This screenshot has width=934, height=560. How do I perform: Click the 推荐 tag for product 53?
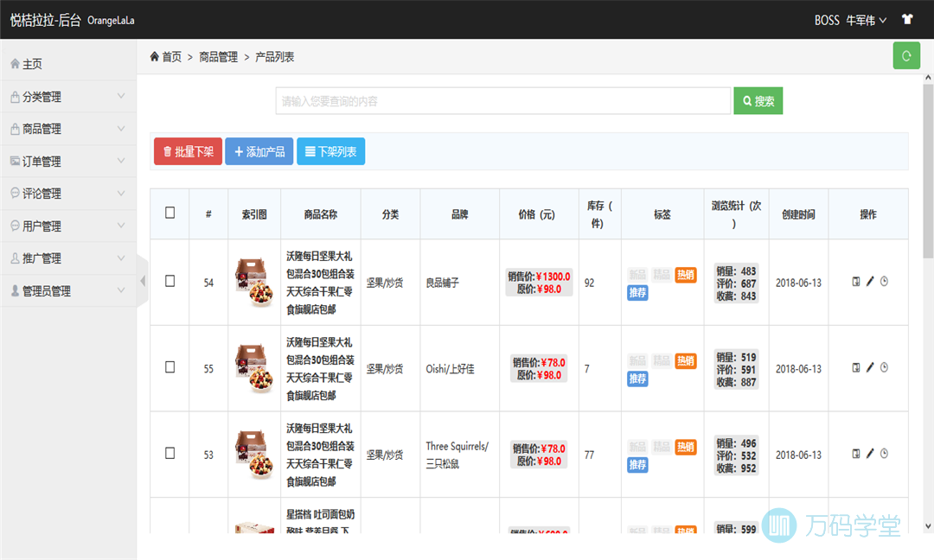tap(637, 465)
